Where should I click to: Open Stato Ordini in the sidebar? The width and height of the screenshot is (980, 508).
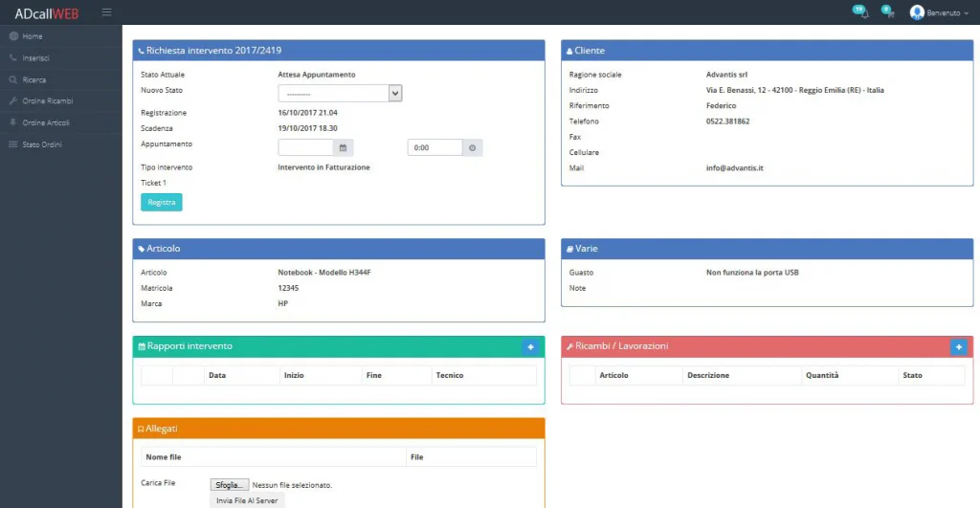[x=42, y=144]
